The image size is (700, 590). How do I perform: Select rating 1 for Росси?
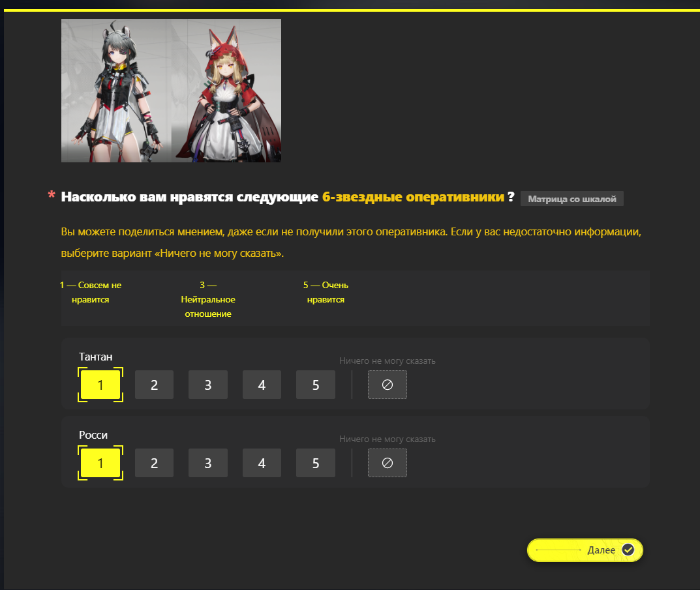coord(100,463)
